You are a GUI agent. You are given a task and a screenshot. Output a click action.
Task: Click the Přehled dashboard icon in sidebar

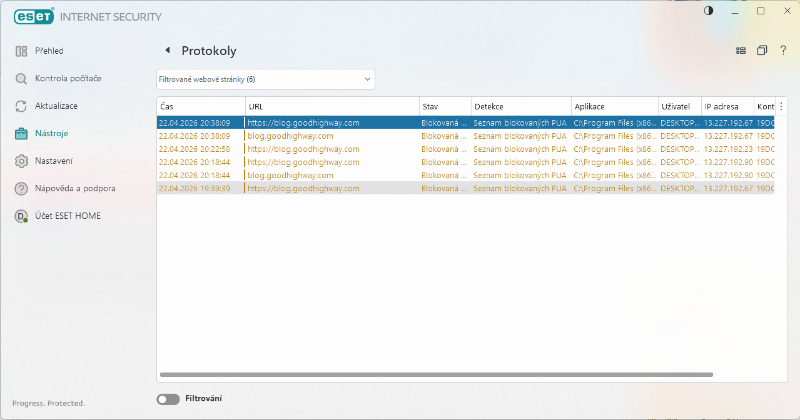click(21, 51)
